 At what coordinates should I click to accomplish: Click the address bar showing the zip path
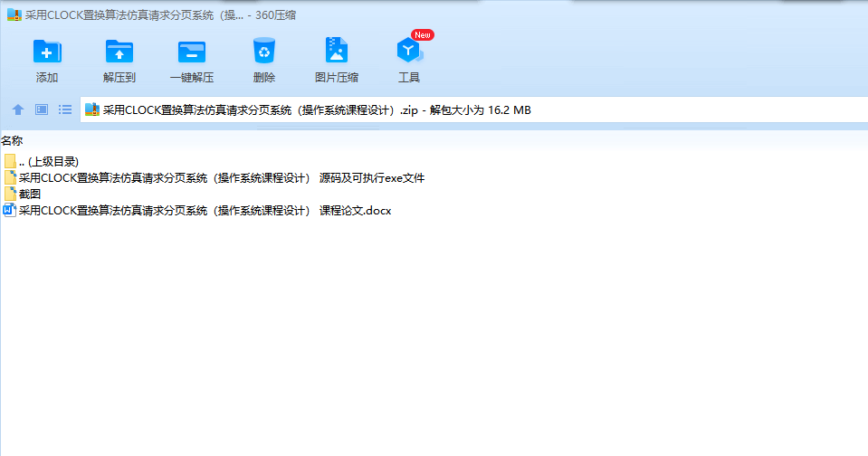click(474, 109)
